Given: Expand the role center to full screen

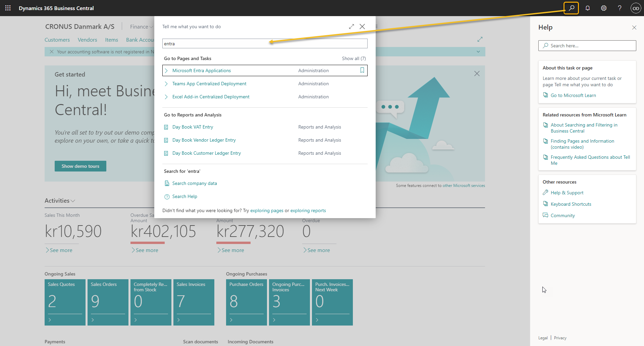Looking at the screenshot, I should pyautogui.click(x=480, y=39).
